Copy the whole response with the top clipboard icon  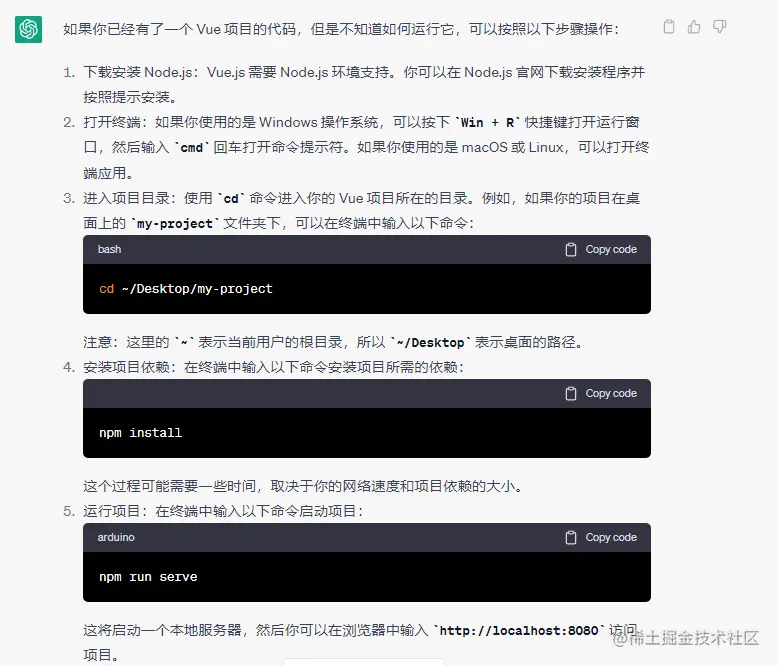[669, 27]
